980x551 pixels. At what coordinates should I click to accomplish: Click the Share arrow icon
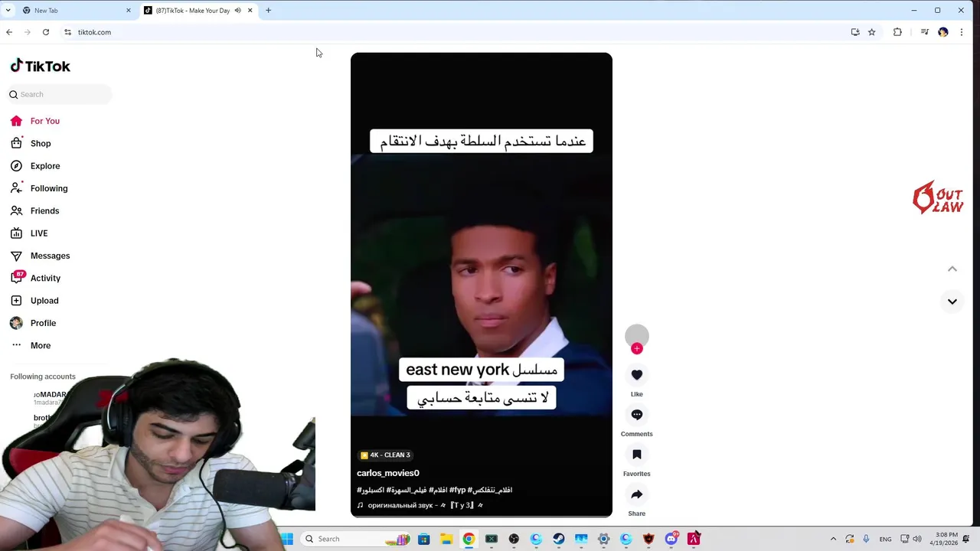(636, 494)
